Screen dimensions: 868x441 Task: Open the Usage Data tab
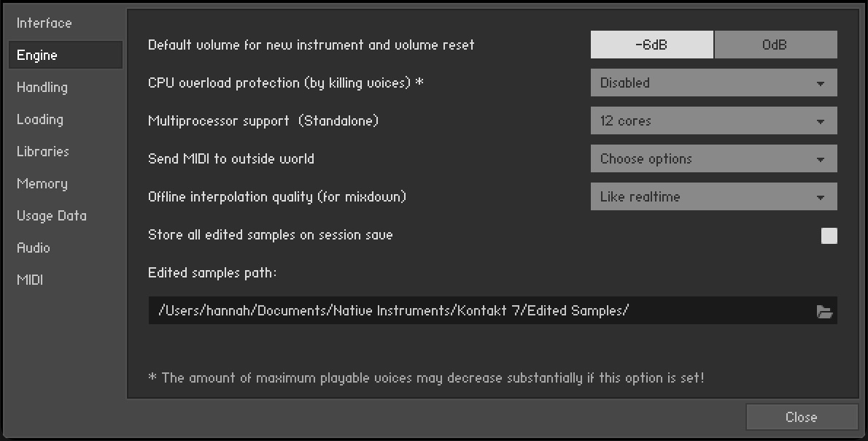click(x=52, y=216)
